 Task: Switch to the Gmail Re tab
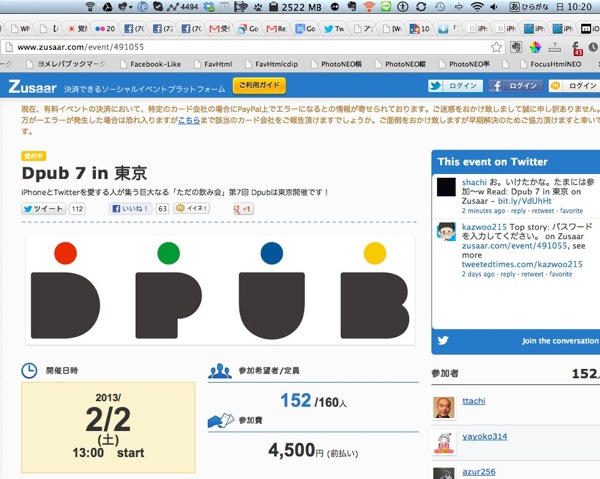tap(276, 29)
